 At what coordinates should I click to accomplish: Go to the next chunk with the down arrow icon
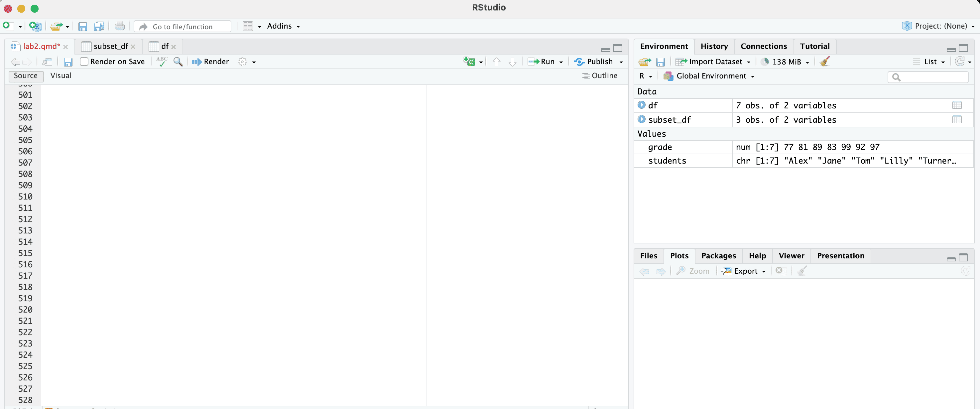point(513,62)
